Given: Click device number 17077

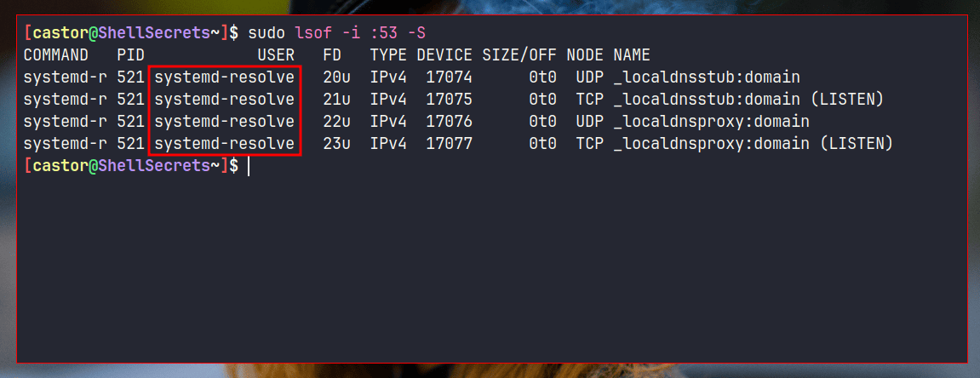Looking at the screenshot, I should 449,144.
